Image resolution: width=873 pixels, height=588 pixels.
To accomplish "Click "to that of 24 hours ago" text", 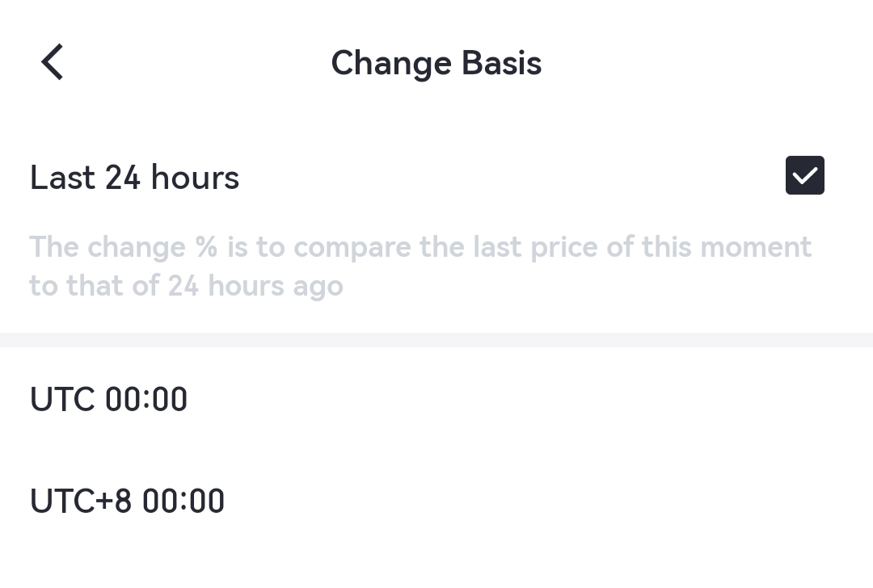I will pyautogui.click(x=186, y=286).
